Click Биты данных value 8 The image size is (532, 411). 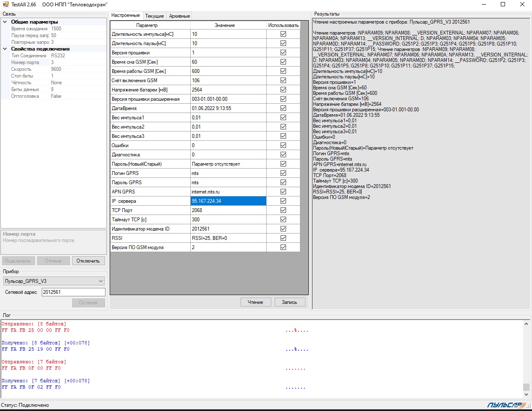[78, 89]
